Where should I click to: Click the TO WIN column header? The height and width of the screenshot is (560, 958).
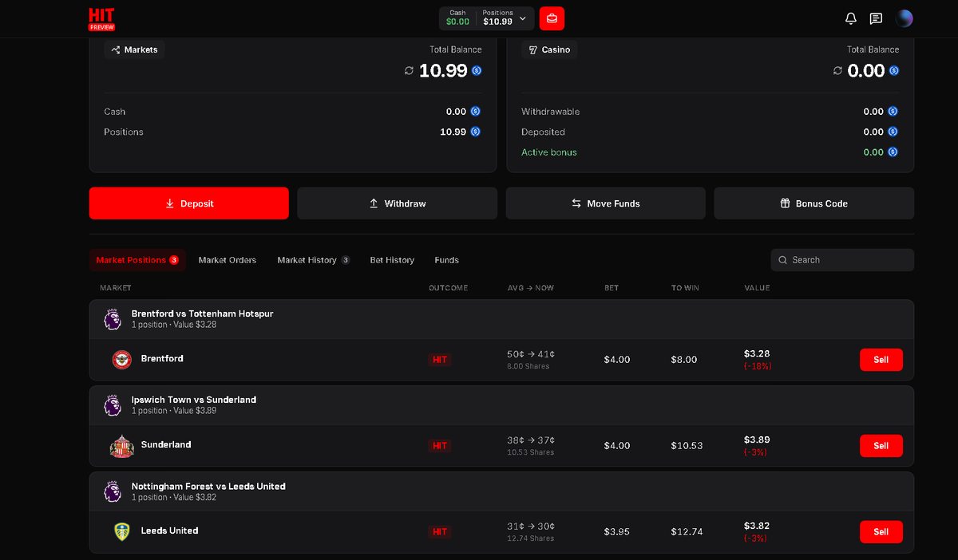[685, 288]
